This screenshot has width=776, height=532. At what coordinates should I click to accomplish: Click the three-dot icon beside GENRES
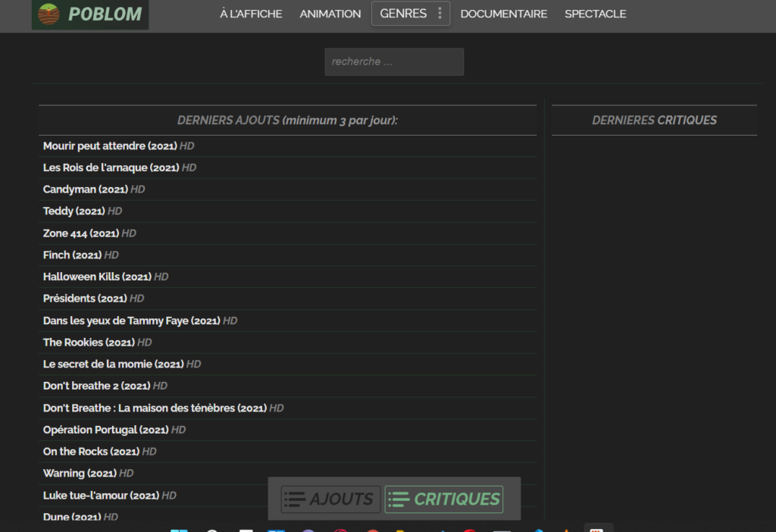point(440,14)
